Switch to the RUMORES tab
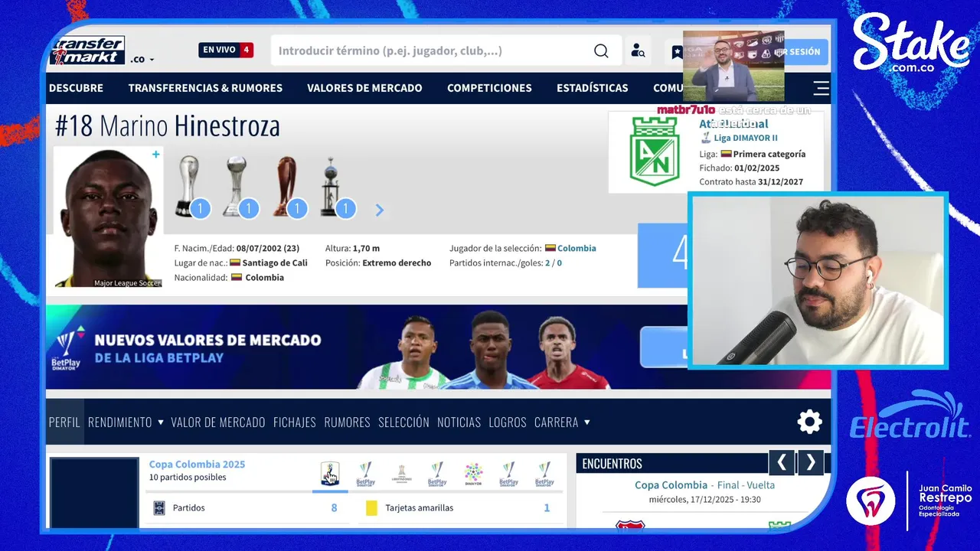Screen dimensions: 980x551 tap(347, 422)
